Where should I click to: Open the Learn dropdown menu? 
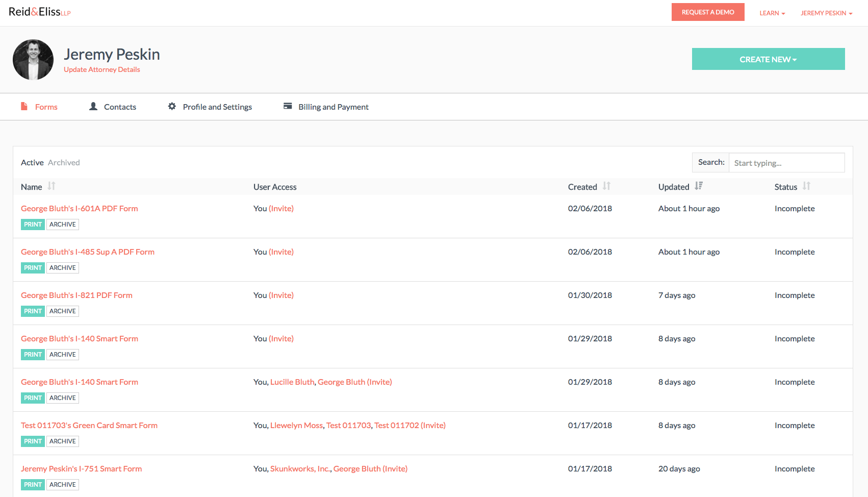[x=772, y=13]
